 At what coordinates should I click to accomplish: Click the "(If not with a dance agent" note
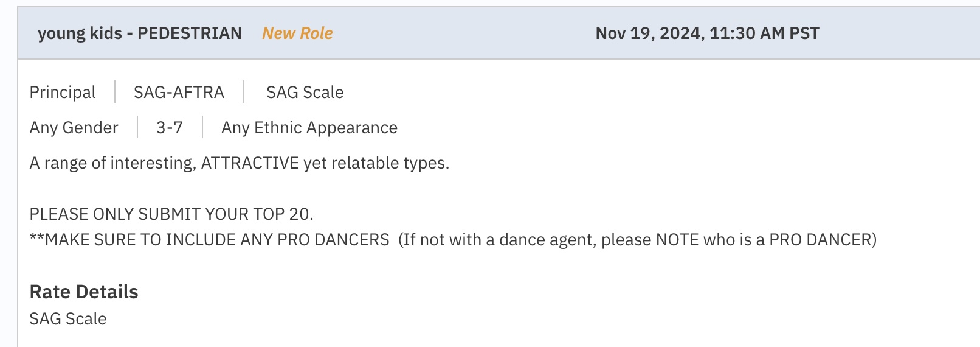(497, 240)
